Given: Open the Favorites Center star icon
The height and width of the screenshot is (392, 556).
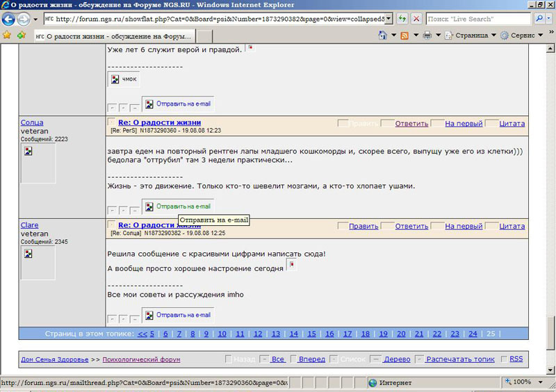Looking at the screenshot, I should tap(8, 35).
